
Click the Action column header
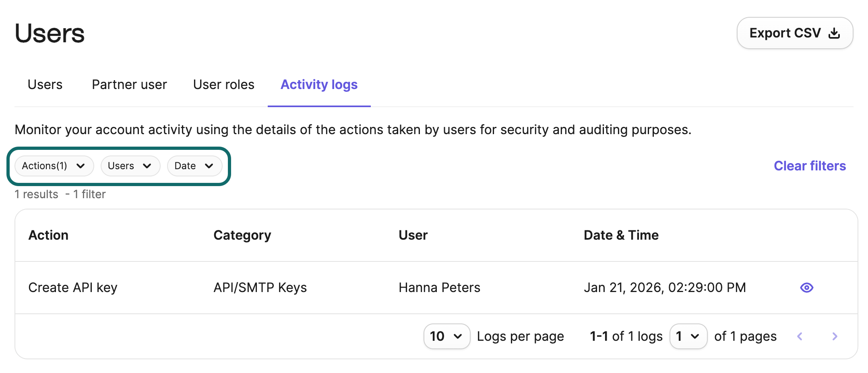[48, 235]
